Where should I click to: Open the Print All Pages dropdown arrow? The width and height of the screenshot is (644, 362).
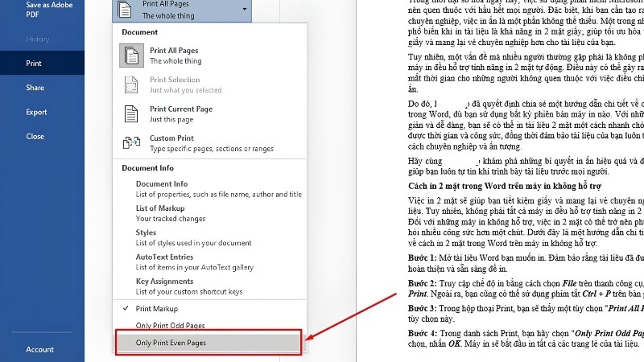pyautogui.click(x=245, y=9)
